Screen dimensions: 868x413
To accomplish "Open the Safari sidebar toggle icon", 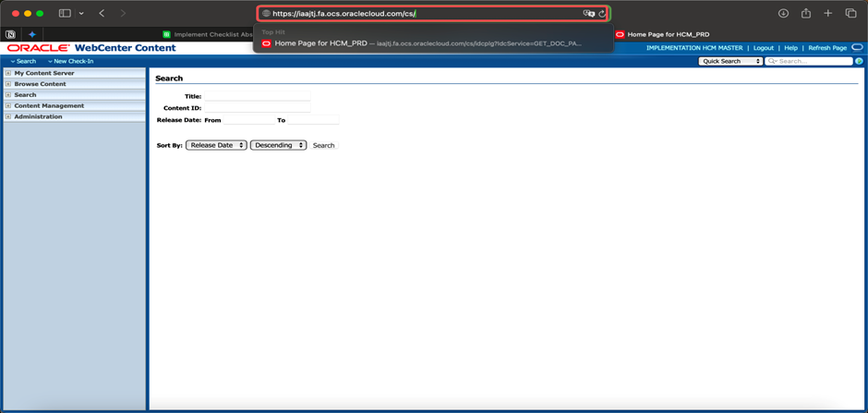I will click(x=65, y=14).
